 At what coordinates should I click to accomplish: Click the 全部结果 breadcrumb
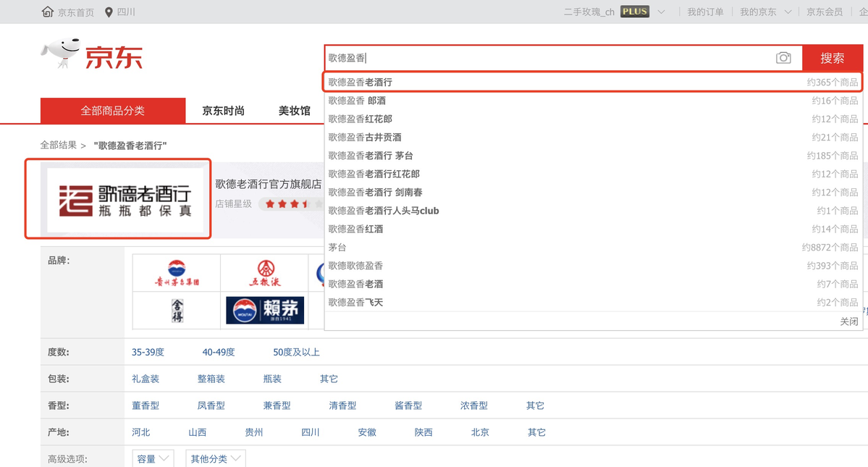pyautogui.click(x=58, y=145)
